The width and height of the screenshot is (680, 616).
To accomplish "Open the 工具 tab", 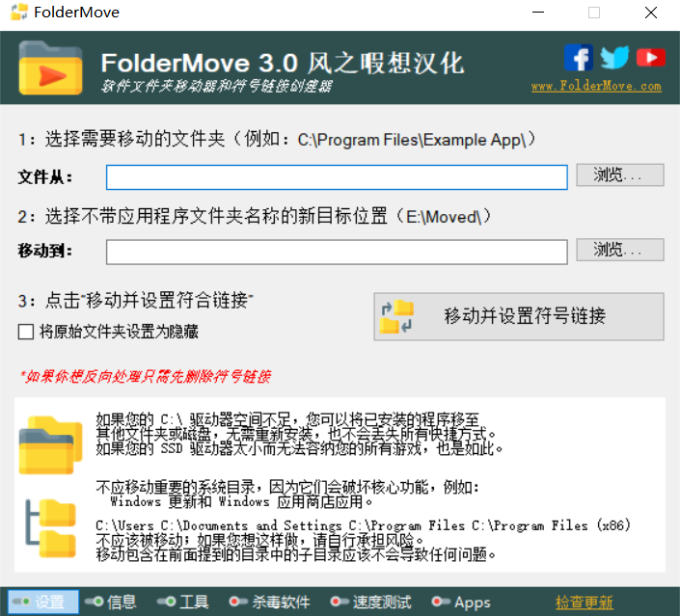I will click(183, 602).
